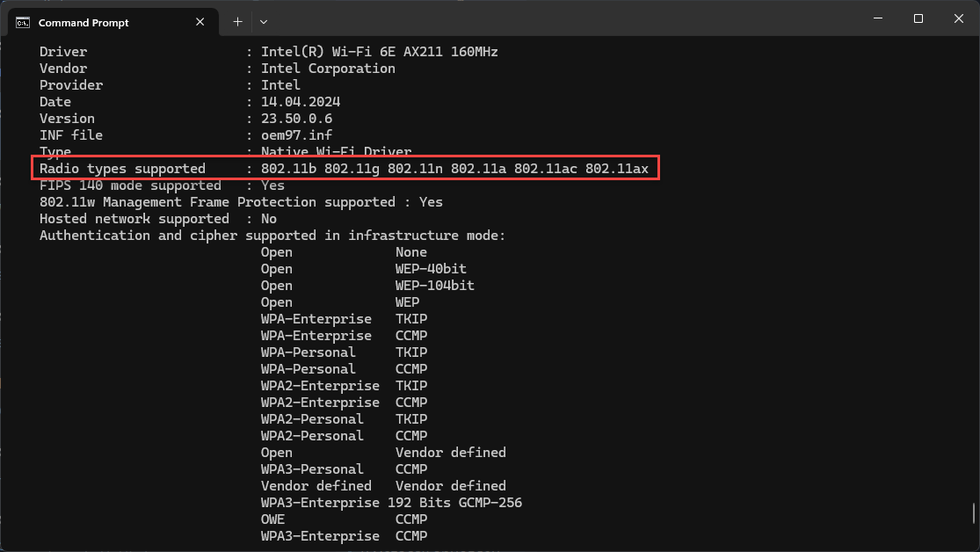The height and width of the screenshot is (552, 980).
Task: Click the OWE authentication entry
Action: tap(272, 519)
